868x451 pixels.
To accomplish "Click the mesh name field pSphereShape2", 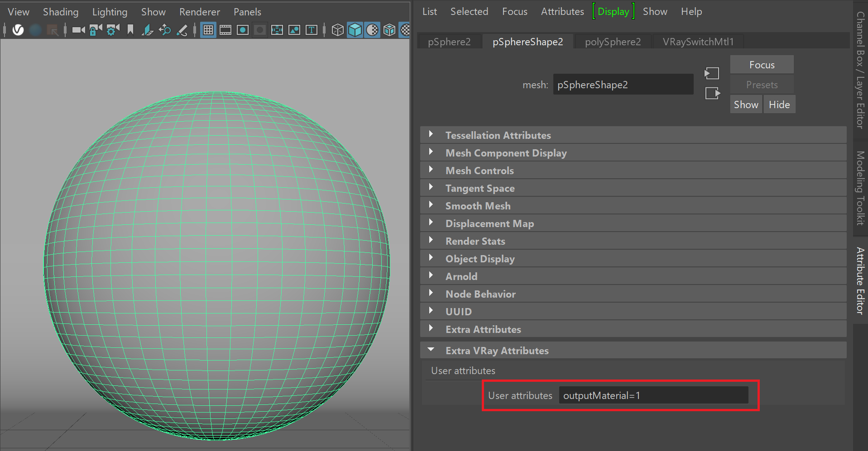I will [x=623, y=85].
